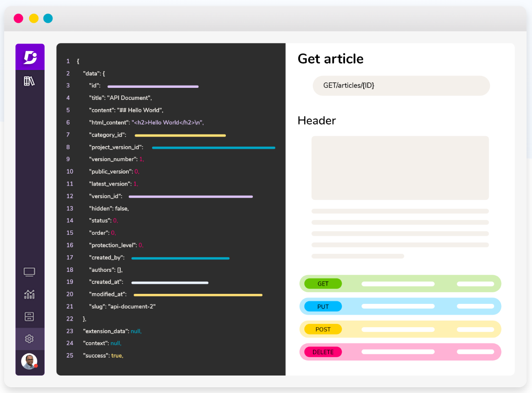The height and width of the screenshot is (393, 532).
Task: Click the Drive storage icon in sidebar
Action: click(29, 316)
